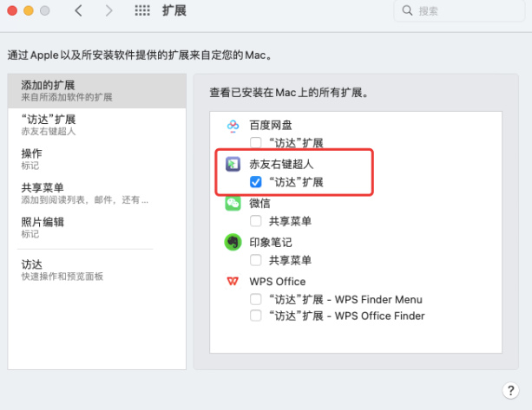
Task: Click the red WPS Office icon
Action: (233, 282)
